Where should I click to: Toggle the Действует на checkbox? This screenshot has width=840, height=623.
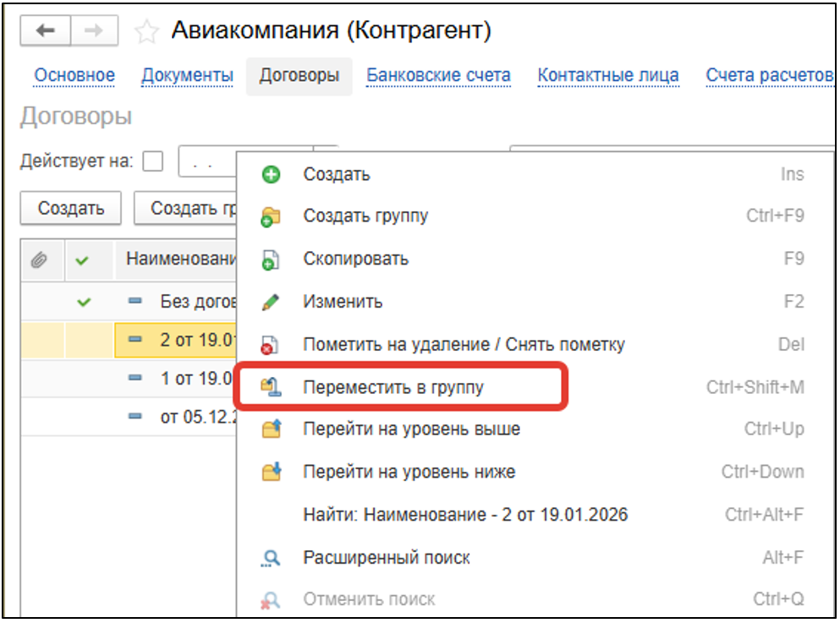[153, 161]
